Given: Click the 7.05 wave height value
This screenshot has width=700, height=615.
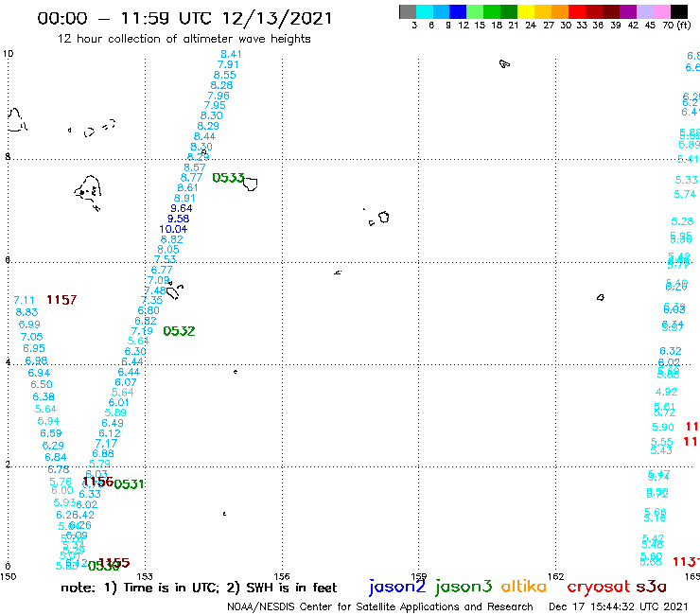Looking at the screenshot, I should click(x=31, y=337).
